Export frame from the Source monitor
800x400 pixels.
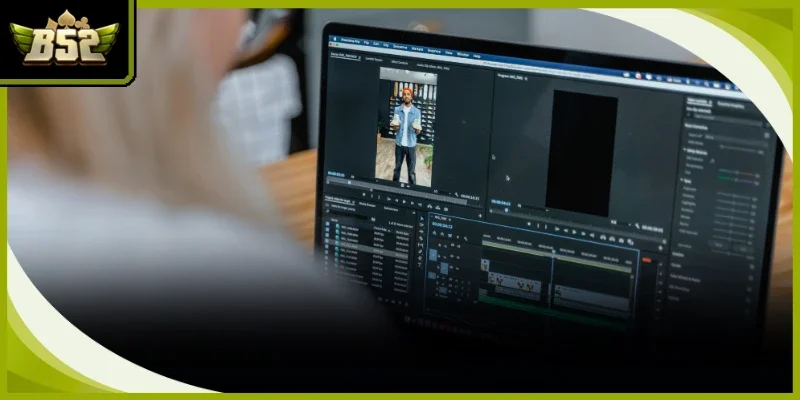coord(446,209)
